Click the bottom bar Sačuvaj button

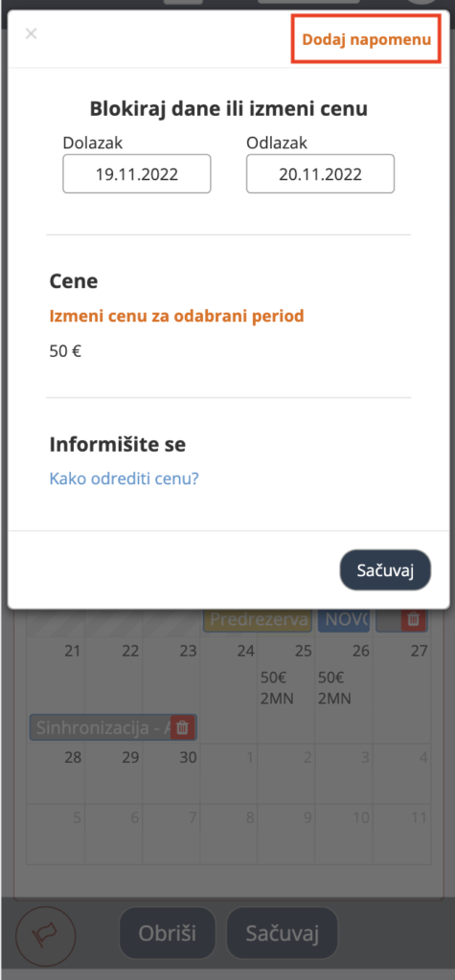(x=283, y=934)
